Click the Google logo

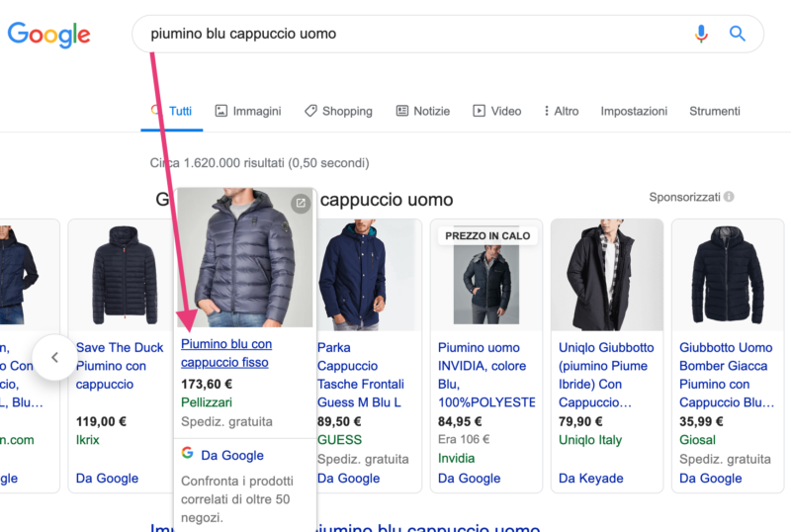48,35
